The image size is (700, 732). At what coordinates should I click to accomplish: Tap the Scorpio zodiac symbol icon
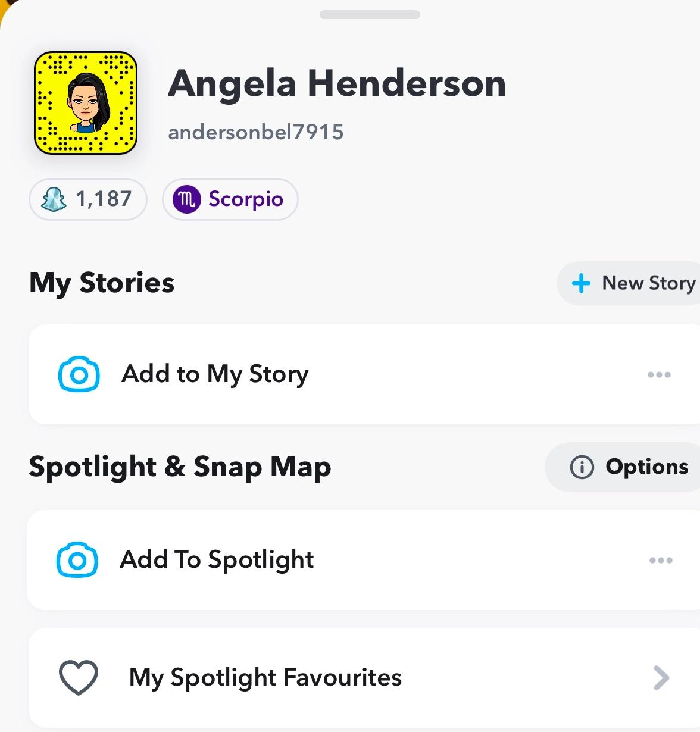186,199
